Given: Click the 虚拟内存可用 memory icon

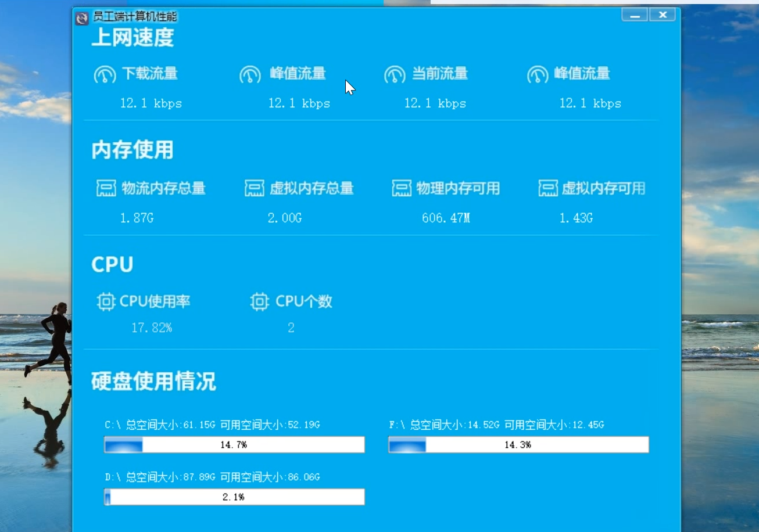Looking at the screenshot, I should 547,188.
